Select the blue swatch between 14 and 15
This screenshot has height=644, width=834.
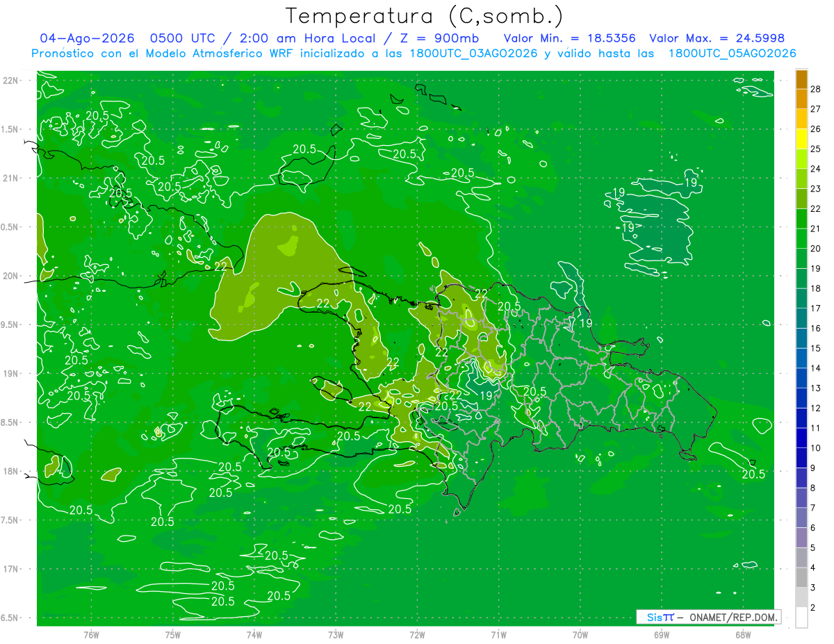point(801,358)
